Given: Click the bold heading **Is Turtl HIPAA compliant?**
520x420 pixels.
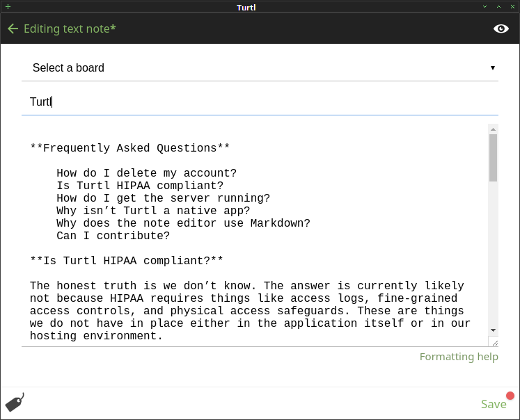Looking at the screenshot, I should [x=127, y=261].
